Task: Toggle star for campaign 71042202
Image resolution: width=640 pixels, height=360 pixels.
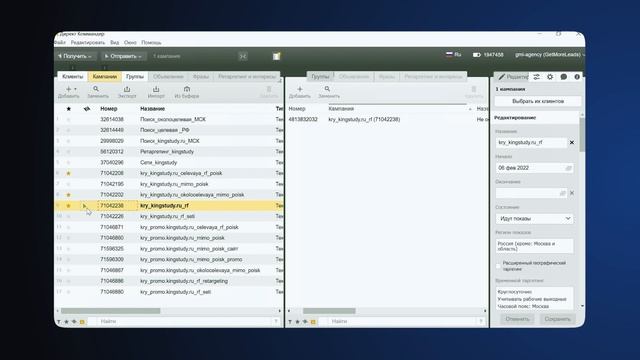Action: point(69,195)
